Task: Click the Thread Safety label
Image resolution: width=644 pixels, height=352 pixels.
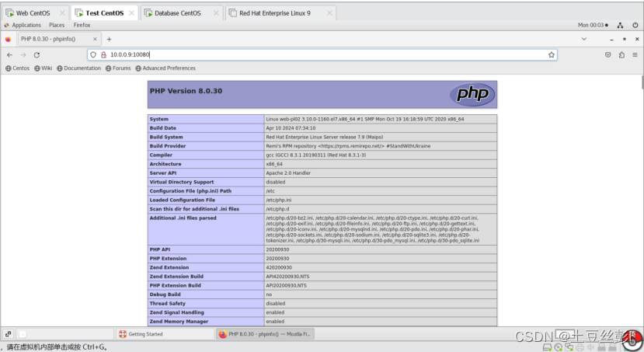Action: click(168, 304)
